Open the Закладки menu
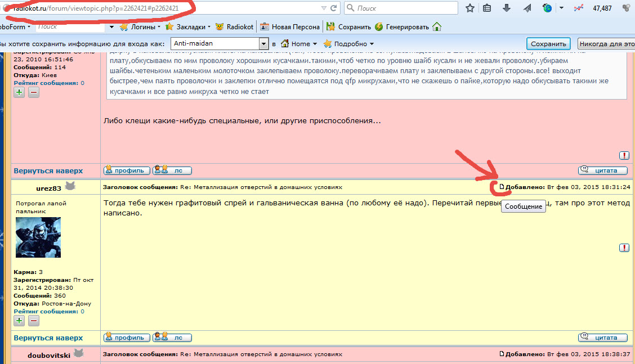 click(x=188, y=27)
